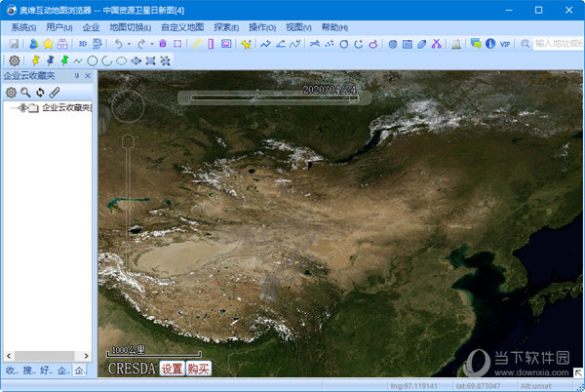Viewport: 585px width, 392px height.
Task: Open the 操作(O) menu
Action: coord(262,27)
